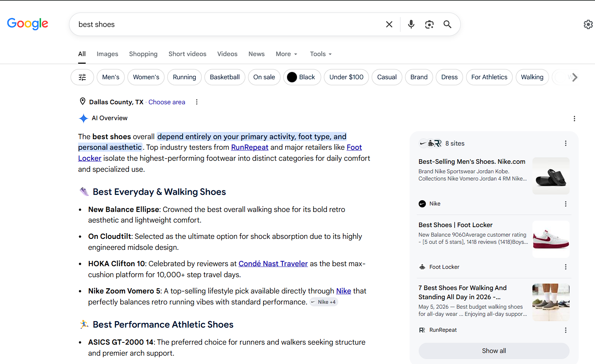This screenshot has height=364, width=595.
Task: Open the Foot Locker source three-dot menu
Action: (x=566, y=267)
